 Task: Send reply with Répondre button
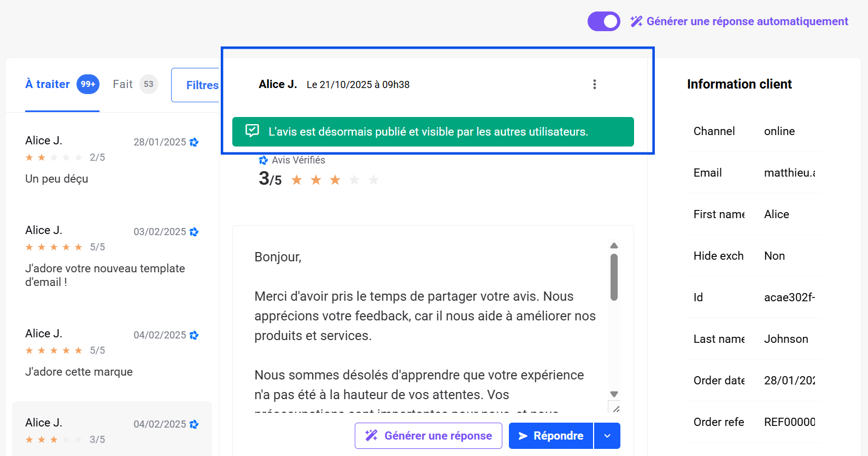tap(551, 436)
